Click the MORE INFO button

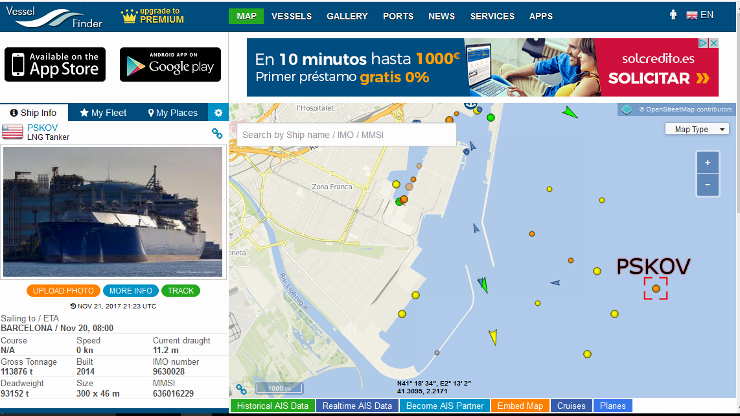(x=131, y=291)
